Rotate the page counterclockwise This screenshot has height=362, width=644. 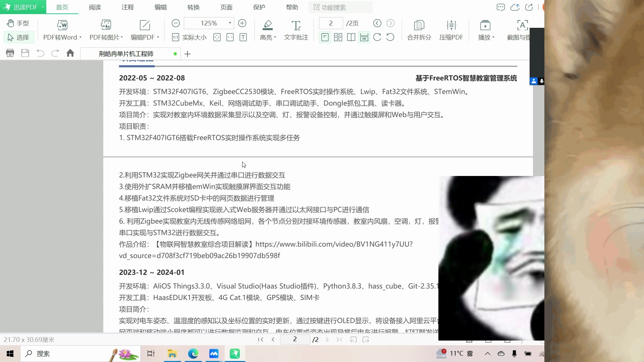pos(390,37)
